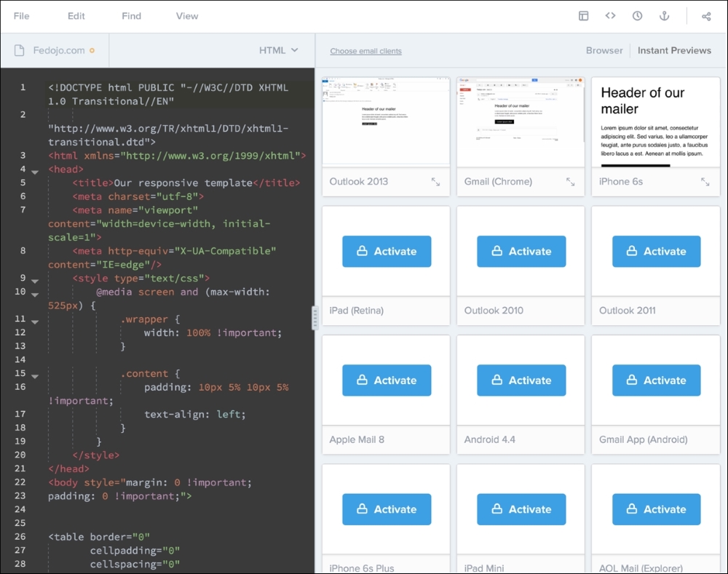The image size is (728, 574).
Task: Collapse the .wrapper fold arrow on line 11
Action: (x=35, y=322)
